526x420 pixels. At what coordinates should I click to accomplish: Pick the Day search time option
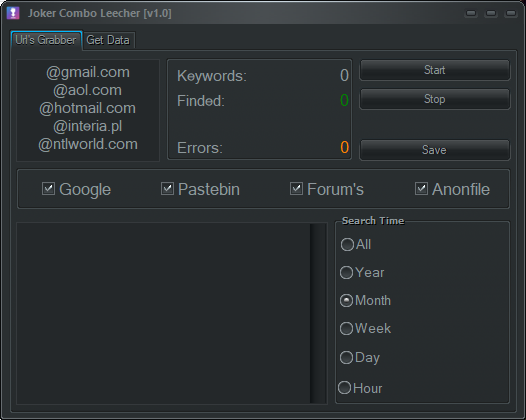[347, 357]
